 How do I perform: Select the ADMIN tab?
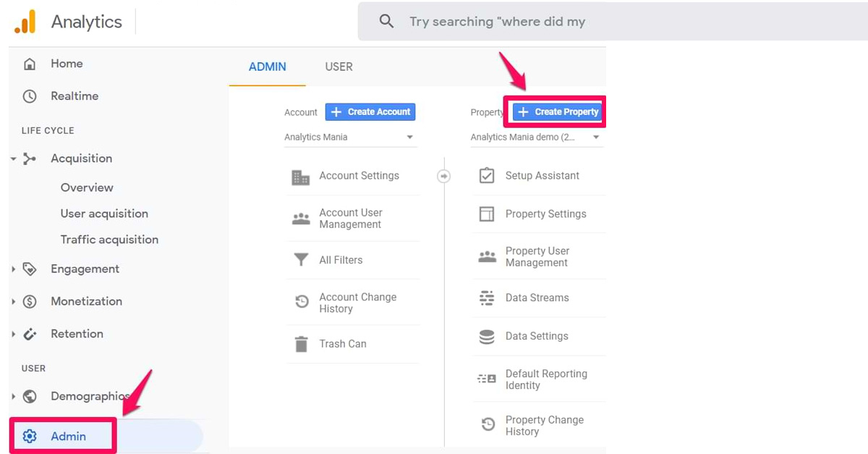pyautogui.click(x=267, y=67)
